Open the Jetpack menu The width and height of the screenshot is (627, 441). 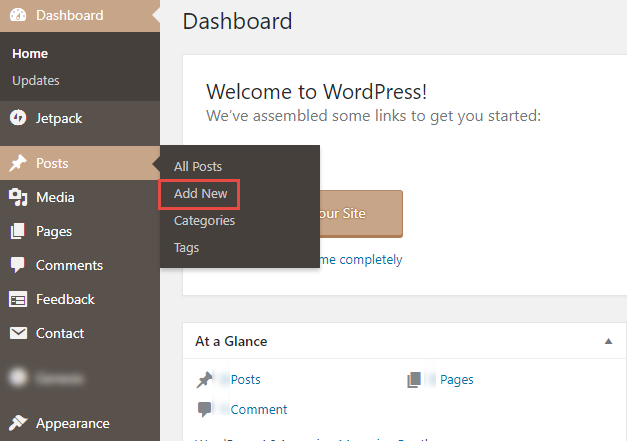80,118
